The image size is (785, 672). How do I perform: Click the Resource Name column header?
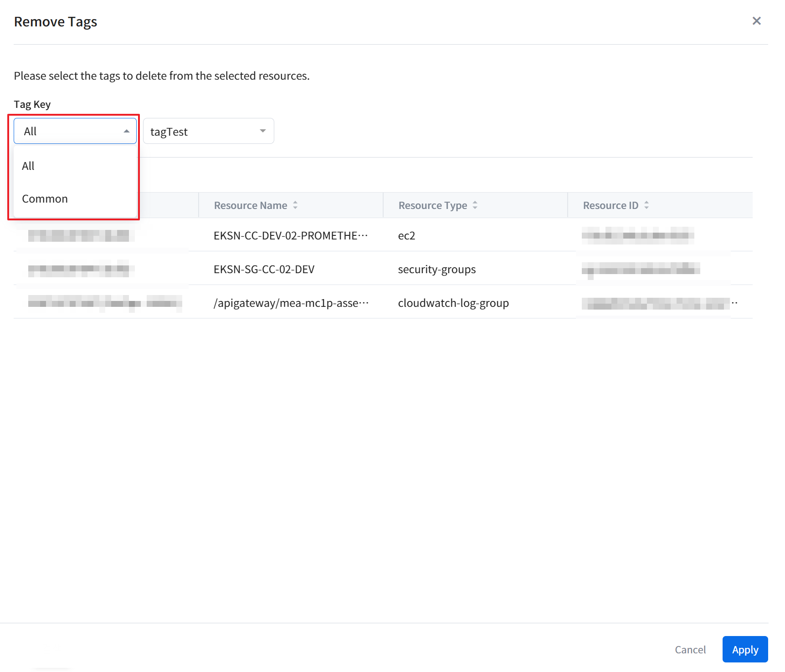(x=251, y=205)
